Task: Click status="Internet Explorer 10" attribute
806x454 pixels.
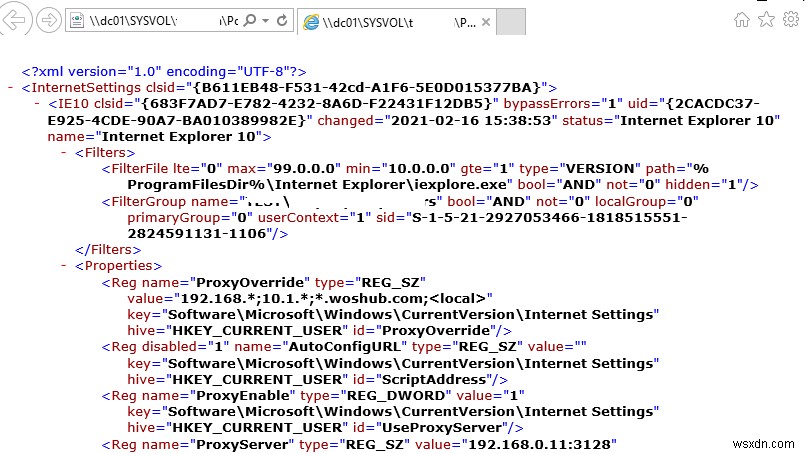Action: (671, 120)
